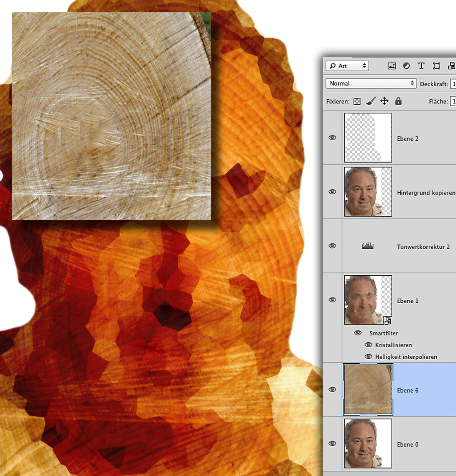
Task: Select layer name Ebene 0
Action: click(408, 444)
